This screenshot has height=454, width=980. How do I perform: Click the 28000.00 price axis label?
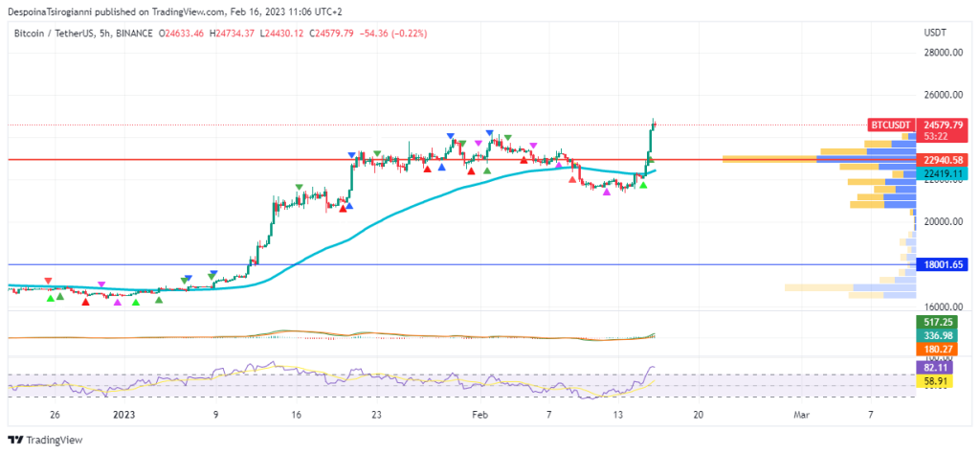(943, 53)
